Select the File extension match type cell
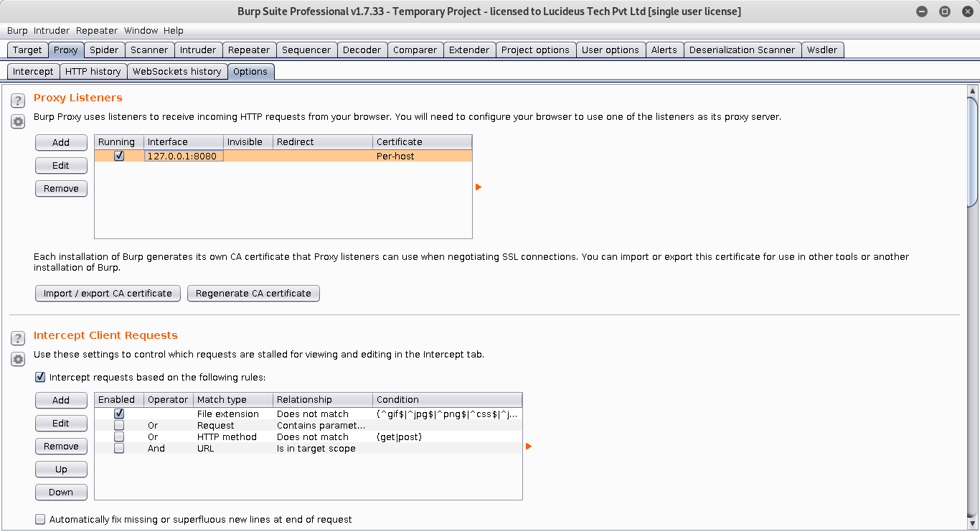Viewport: 980px width, 532px height. (233, 414)
